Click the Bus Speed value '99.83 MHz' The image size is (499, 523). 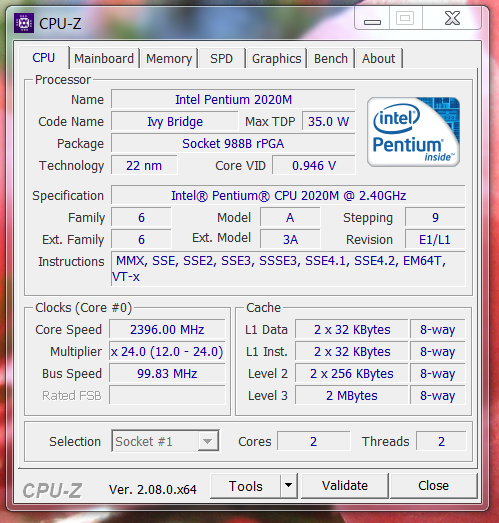coord(167,374)
